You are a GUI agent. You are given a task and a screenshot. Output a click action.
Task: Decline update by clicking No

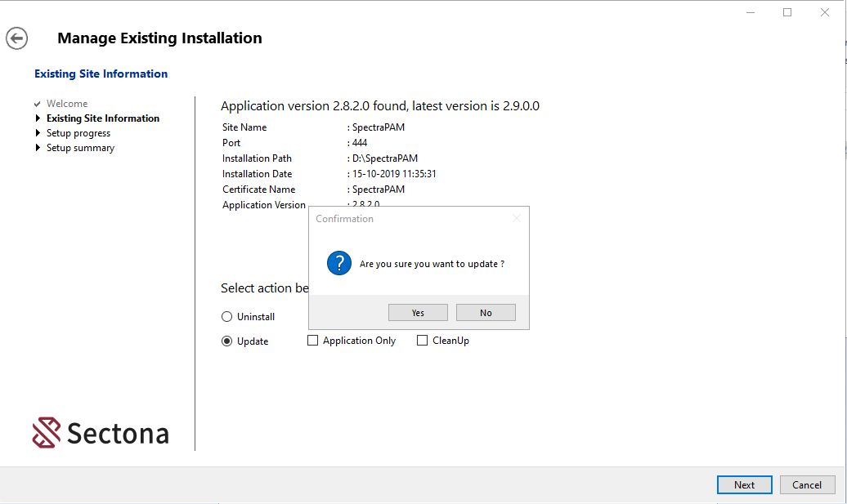click(x=486, y=313)
